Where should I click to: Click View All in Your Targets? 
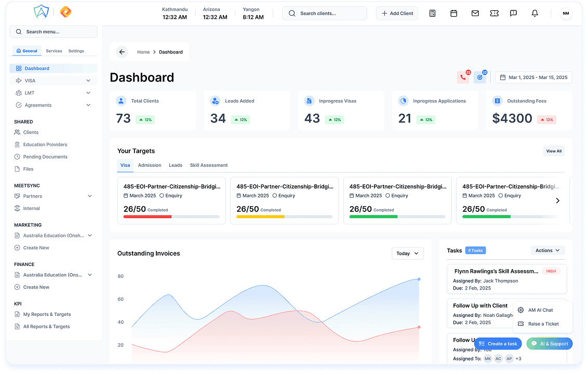tap(554, 151)
